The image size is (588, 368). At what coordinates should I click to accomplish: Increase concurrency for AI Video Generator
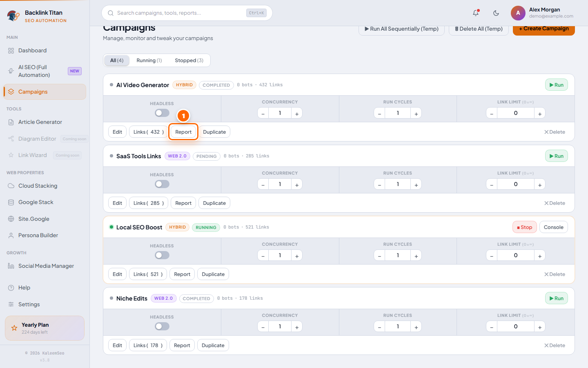[297, 113]
